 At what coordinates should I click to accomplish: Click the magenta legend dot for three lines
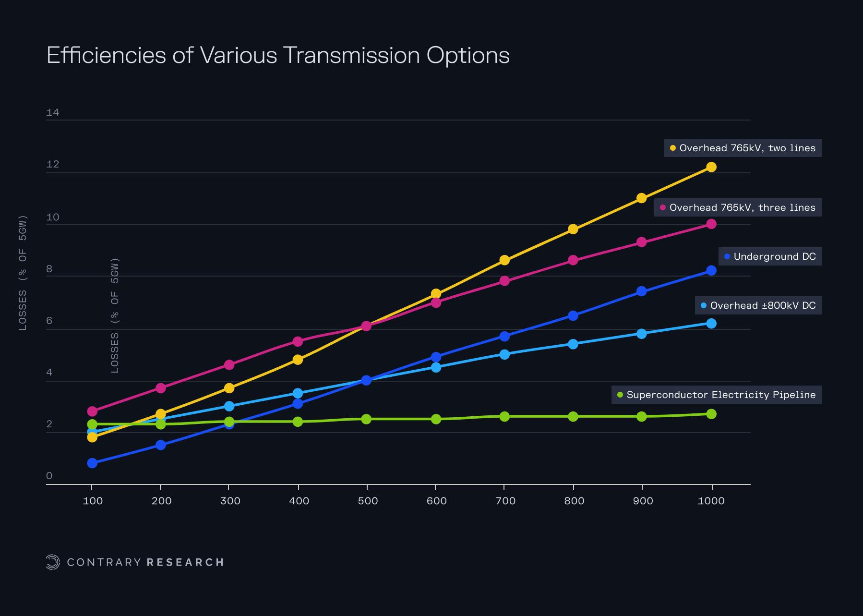coord(662,207)
